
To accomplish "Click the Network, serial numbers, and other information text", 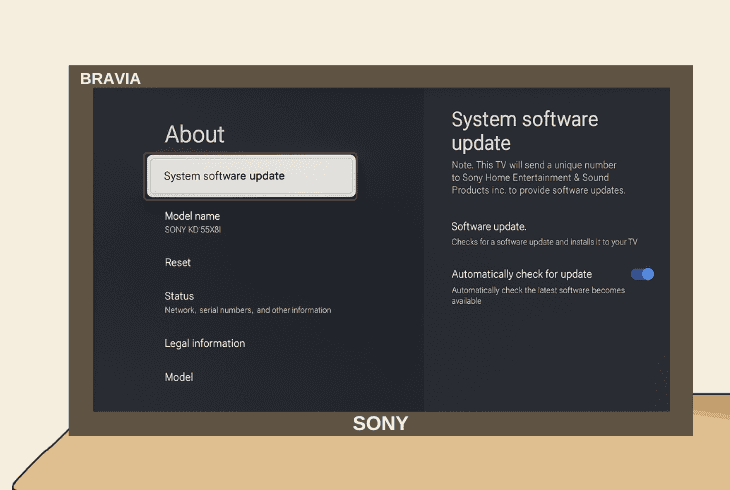I will pos(248,310).
